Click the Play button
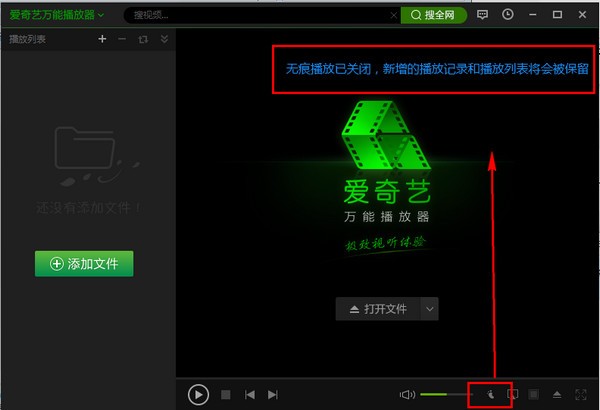The image size is (600, 410). (198, 394)
